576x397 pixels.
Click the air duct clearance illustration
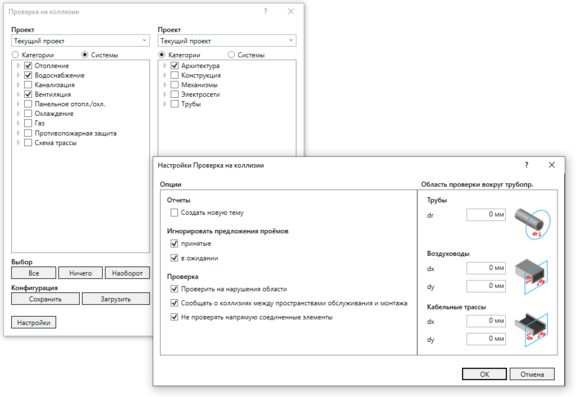(x=532, y=276)
